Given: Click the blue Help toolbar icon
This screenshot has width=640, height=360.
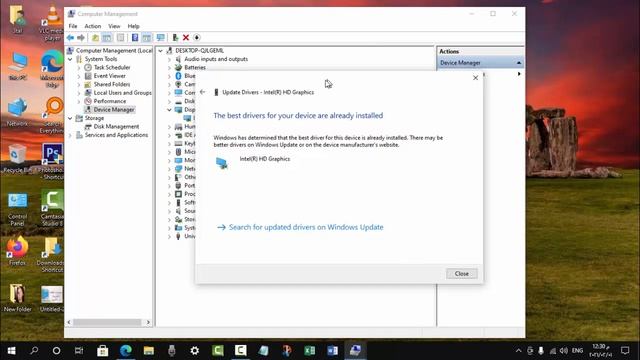Looking at the screenshot, I should point(135,38).
